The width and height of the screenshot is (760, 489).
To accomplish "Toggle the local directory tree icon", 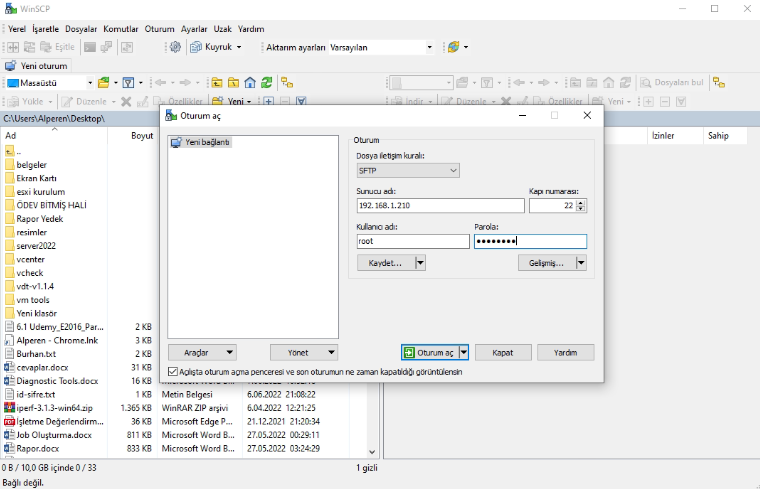I will tap(287, 83).
